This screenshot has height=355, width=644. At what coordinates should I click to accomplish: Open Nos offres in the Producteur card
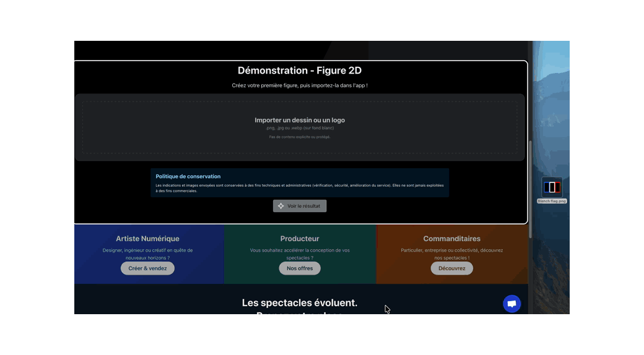click(x=300, y=268)
